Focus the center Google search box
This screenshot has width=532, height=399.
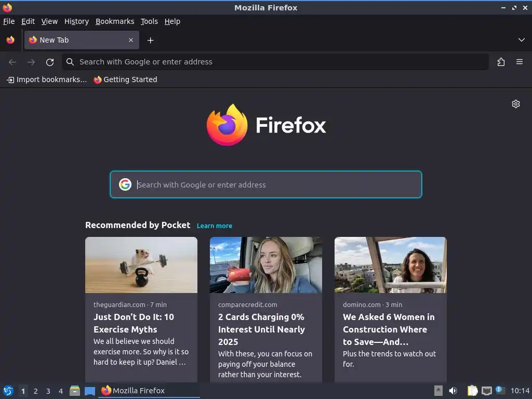(x=266, y=184)
